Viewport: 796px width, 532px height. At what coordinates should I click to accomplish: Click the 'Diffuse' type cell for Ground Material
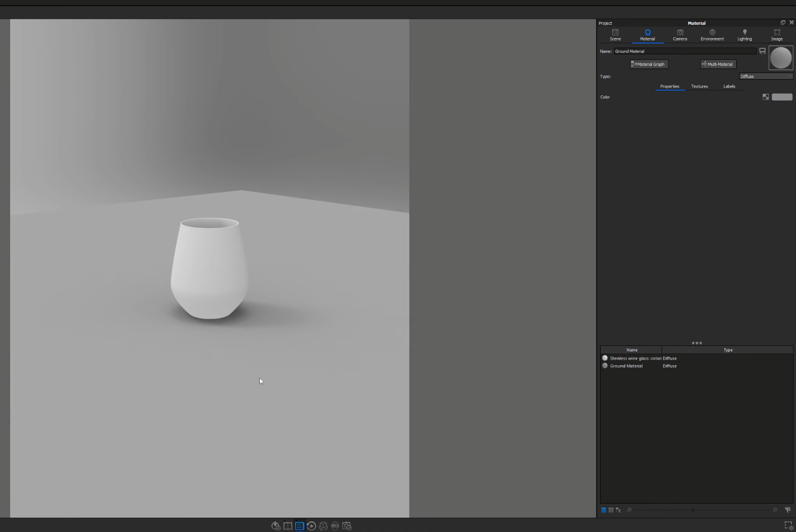tap(670, 366)
